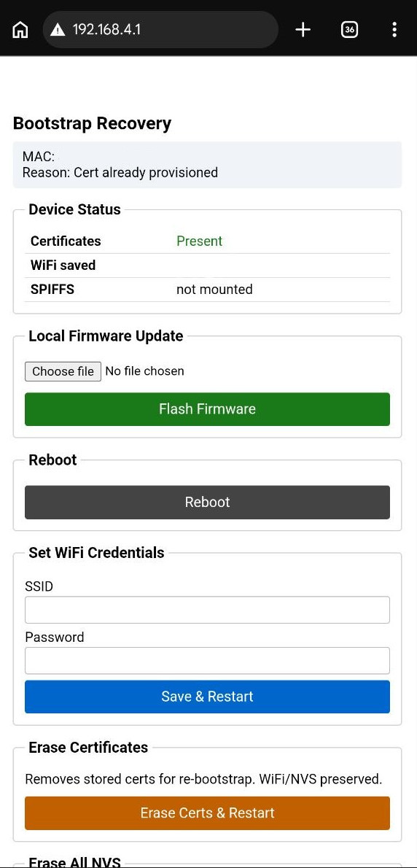Click the orange Erase Certs & Restart button

[x=207, y=813]
